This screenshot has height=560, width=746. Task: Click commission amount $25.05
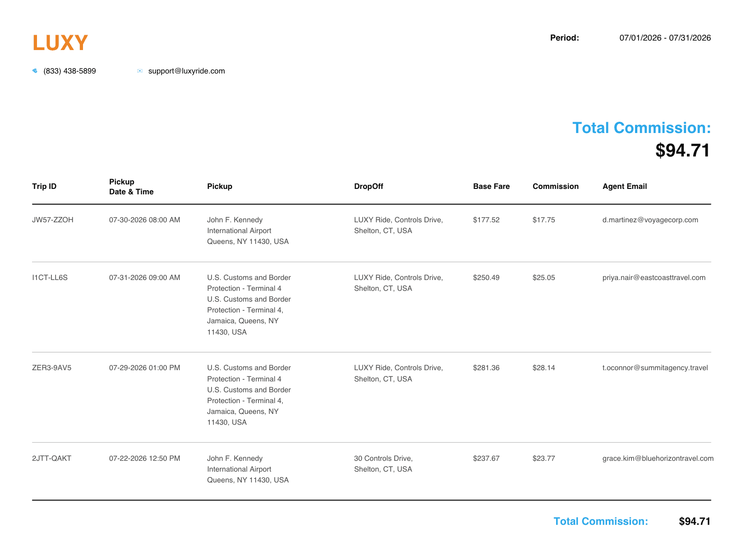[543, 277]
